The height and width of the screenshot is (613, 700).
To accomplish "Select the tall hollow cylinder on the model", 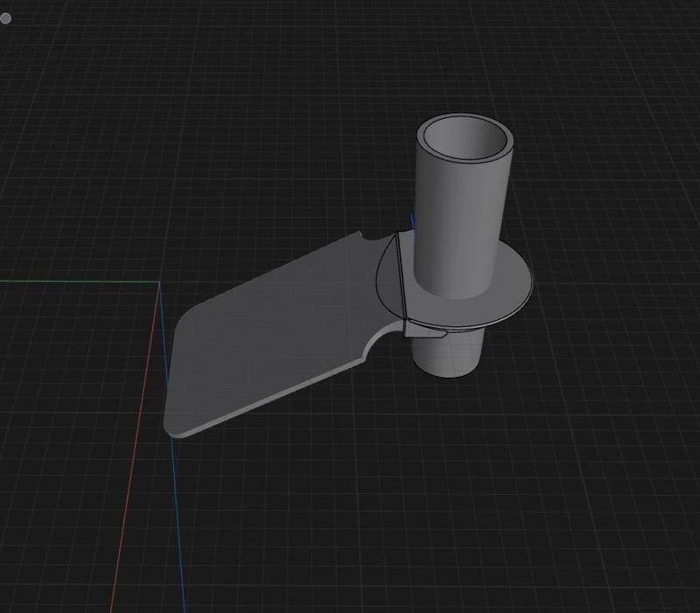I will click(462, 205).
